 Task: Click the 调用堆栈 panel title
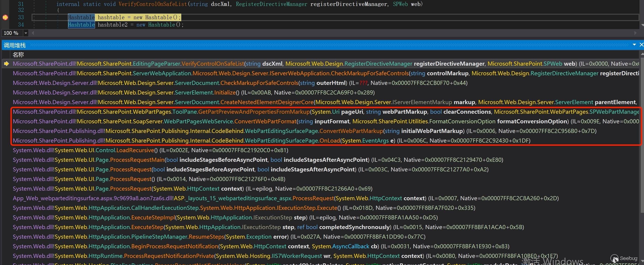[14, 45]
